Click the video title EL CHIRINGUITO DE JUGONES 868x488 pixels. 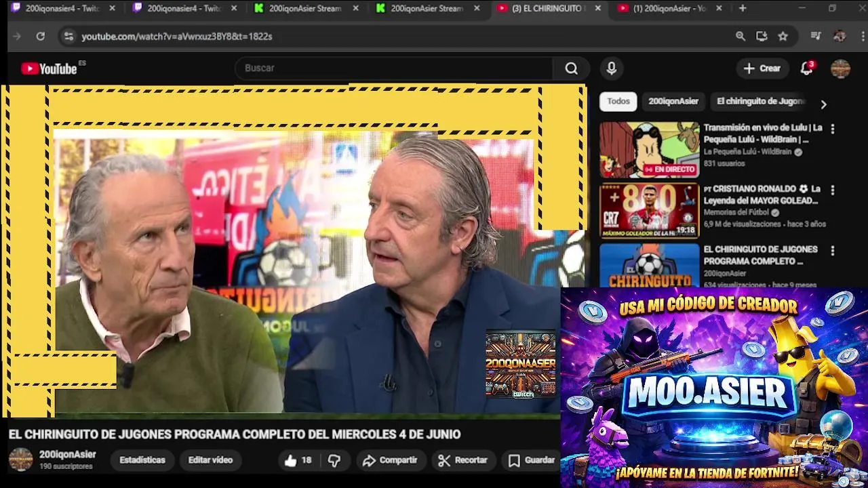[x=235, y=434]
